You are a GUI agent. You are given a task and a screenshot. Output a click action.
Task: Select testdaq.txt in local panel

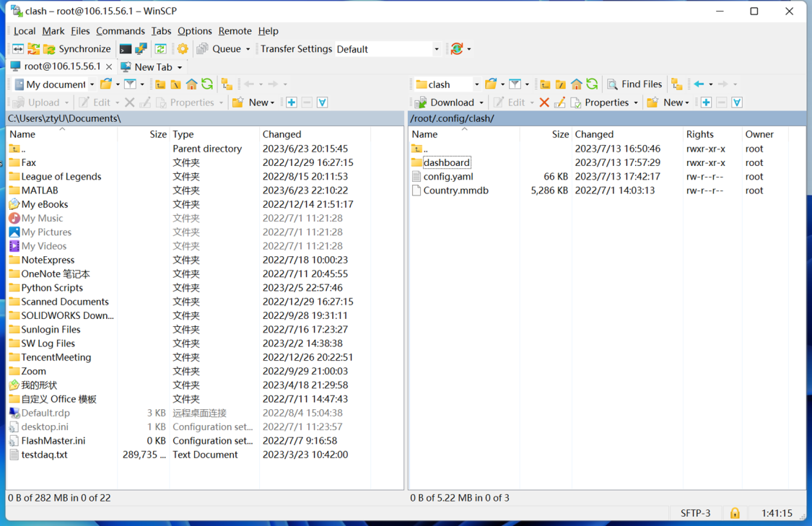(x=44, y=455)
